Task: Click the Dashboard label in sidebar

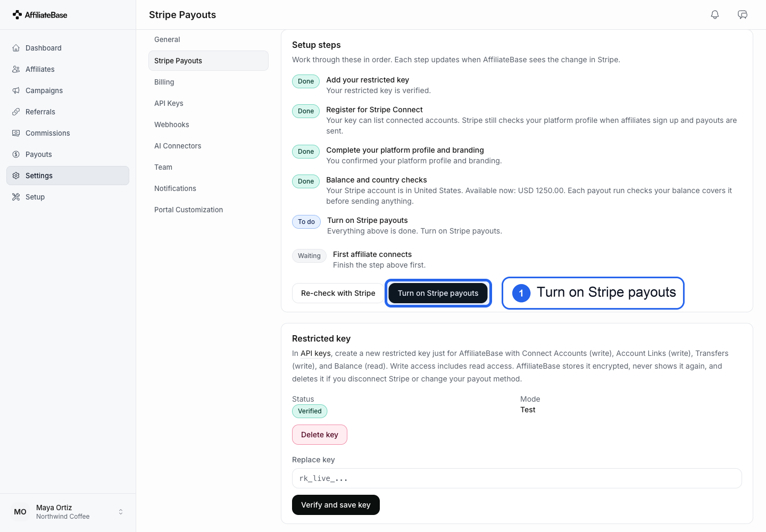Action: click(44, 48)
